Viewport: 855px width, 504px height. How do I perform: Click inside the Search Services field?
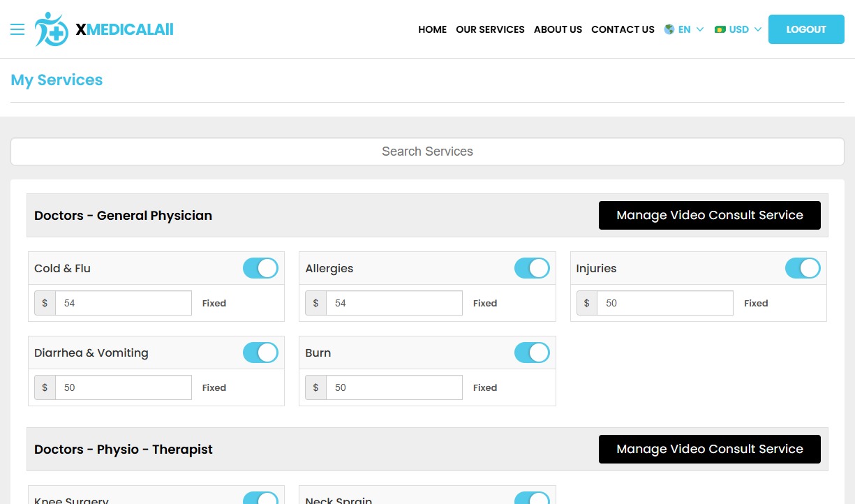tap(427, 151)
